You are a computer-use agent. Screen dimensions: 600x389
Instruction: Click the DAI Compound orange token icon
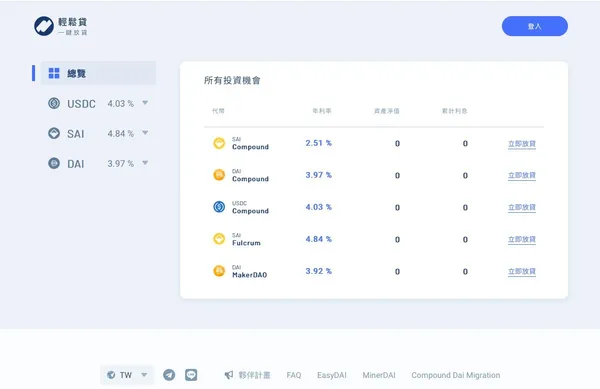pos(219,175)
